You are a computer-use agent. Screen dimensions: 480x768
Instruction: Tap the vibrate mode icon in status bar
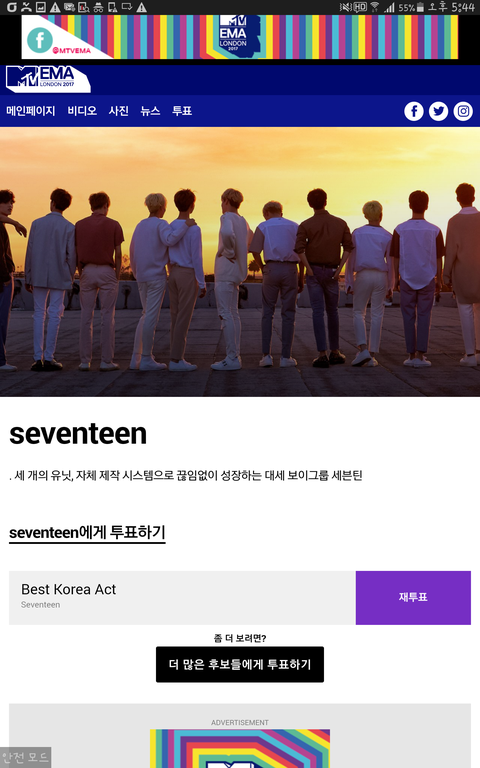pos(346,7)
